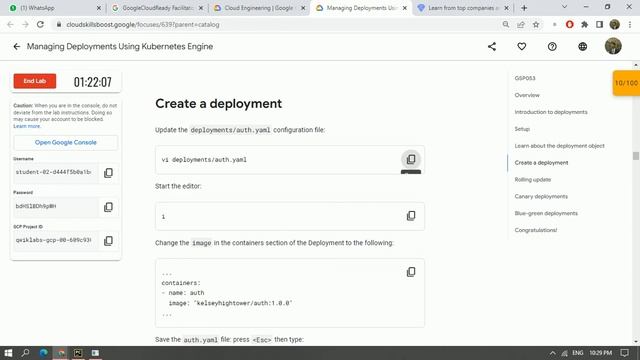This screenshot has height=360, width=640.
Task: Open the Learn more link
Action: pos(27,126)
